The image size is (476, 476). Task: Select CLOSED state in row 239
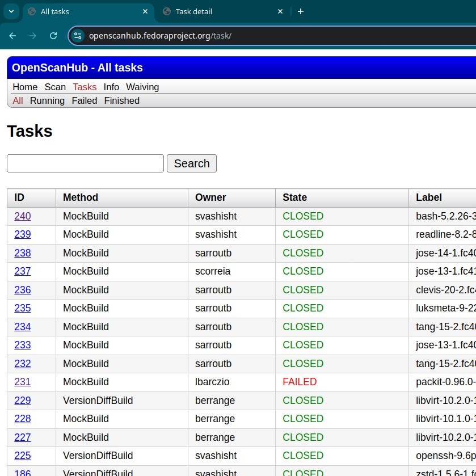[303, 234]
